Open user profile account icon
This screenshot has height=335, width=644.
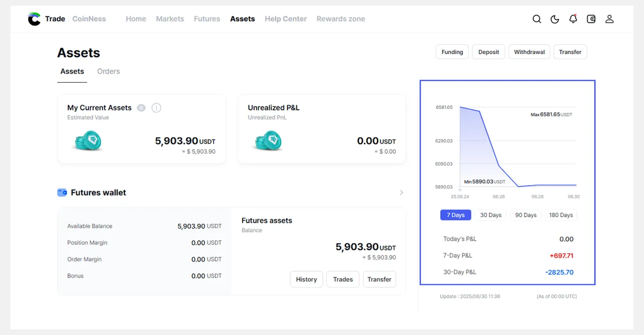pos(609,19)
